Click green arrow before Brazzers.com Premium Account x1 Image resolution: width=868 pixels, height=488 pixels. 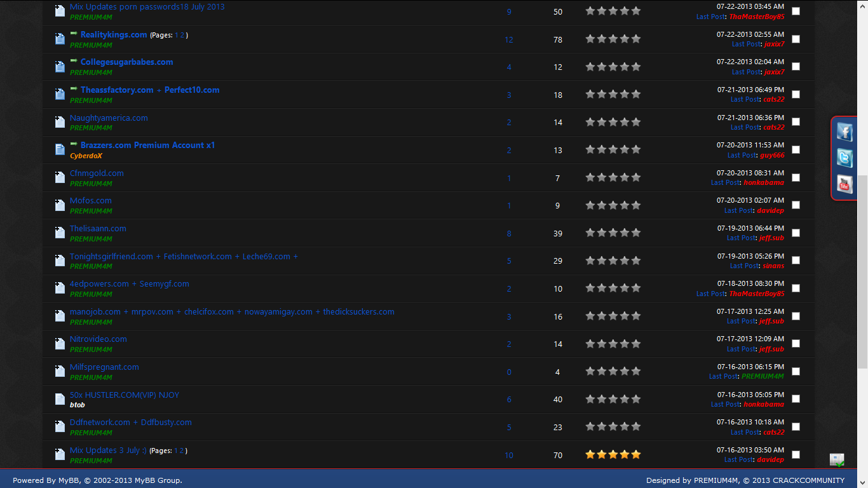74,144
